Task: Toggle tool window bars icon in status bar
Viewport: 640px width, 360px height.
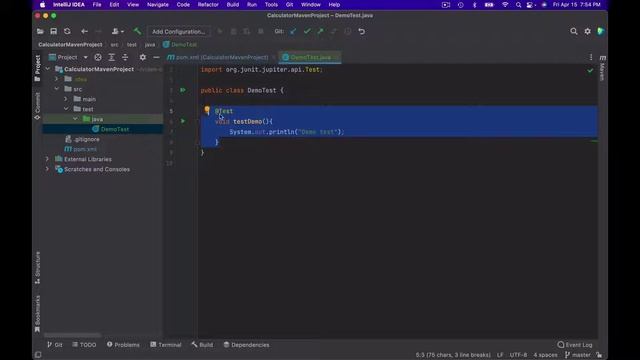Action: (x=38, y=355)
